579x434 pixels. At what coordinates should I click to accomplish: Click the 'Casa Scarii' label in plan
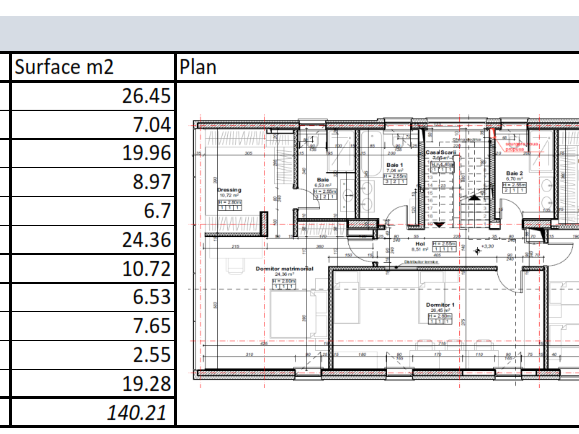(441, 152)
